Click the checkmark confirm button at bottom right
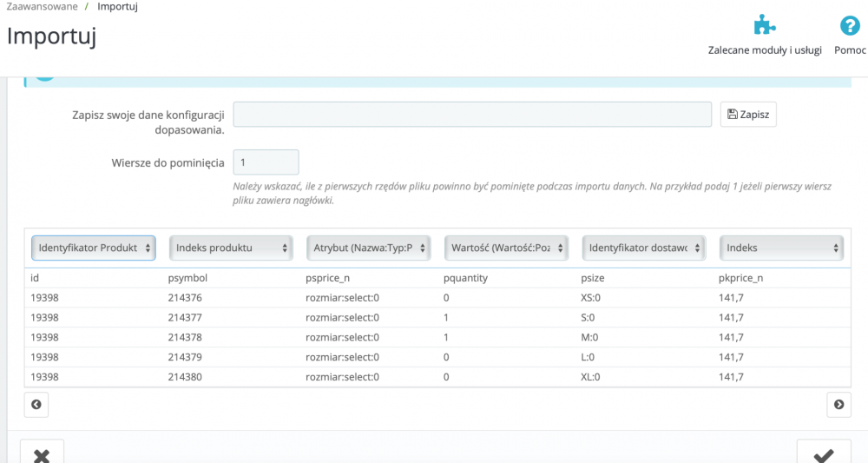Screen dimensions: 868x463 pos(824,454)
